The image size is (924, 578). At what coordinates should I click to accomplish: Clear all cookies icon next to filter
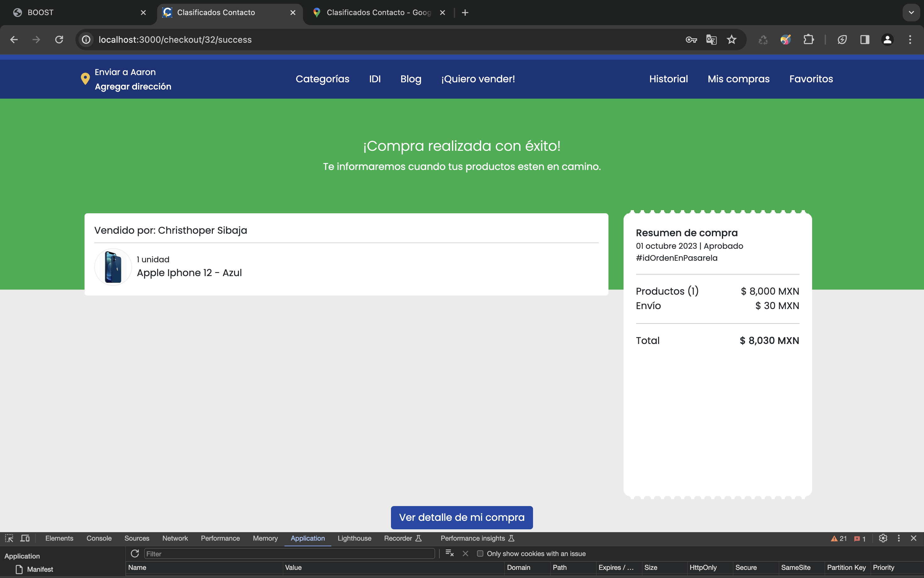tap(449, 553)
